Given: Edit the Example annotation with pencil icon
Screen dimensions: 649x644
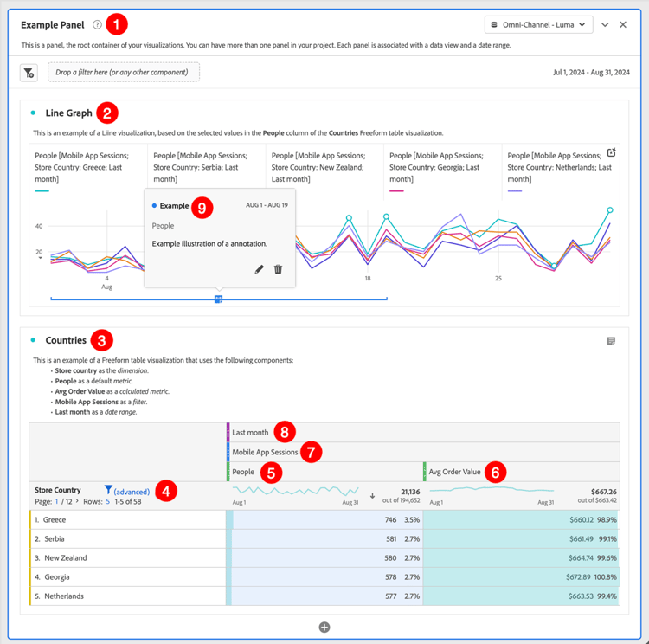Looking at the screenshot, I should (x=259, y=269).
